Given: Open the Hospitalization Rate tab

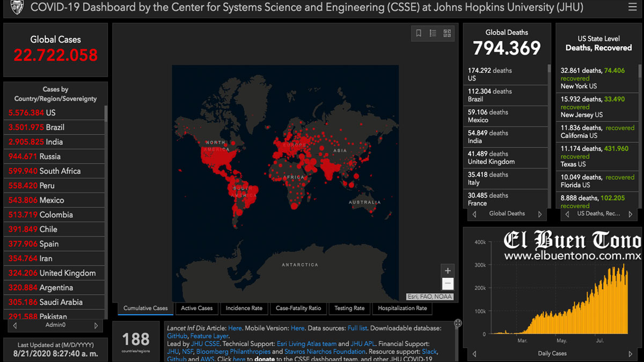Looking at the screenshot, I should pyautogui.click(x=402, y=308).
